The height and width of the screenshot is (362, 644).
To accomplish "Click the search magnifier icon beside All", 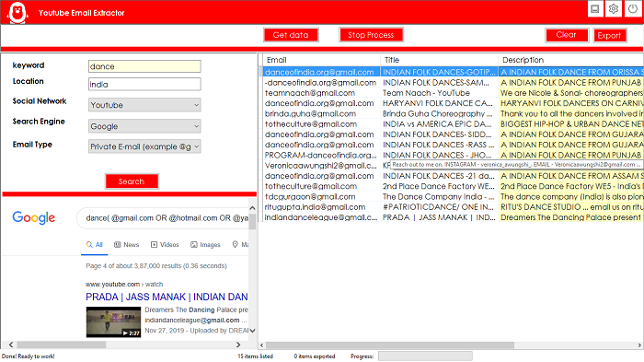I will [89, 244].
